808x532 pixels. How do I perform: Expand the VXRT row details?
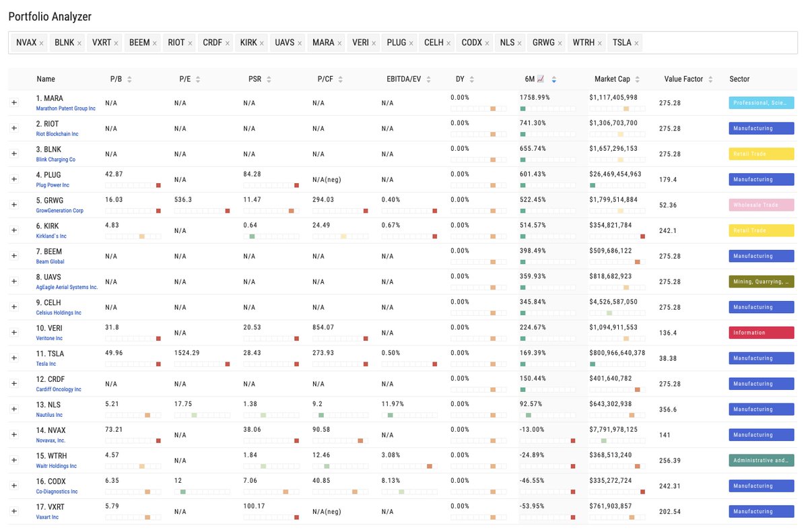14,511
